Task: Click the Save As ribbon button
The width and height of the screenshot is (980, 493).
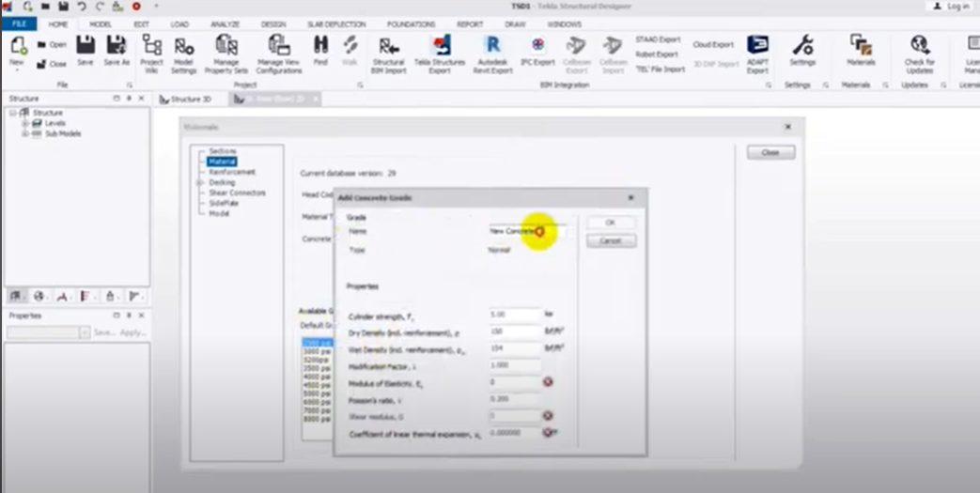Action: (x=117, y=51)
